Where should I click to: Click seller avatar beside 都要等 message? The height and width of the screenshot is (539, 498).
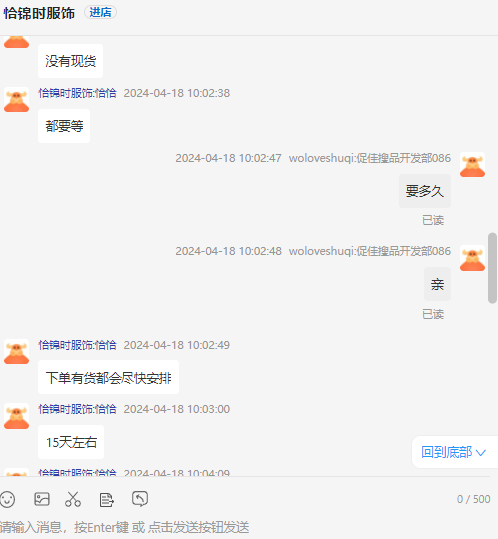(16, 100)
